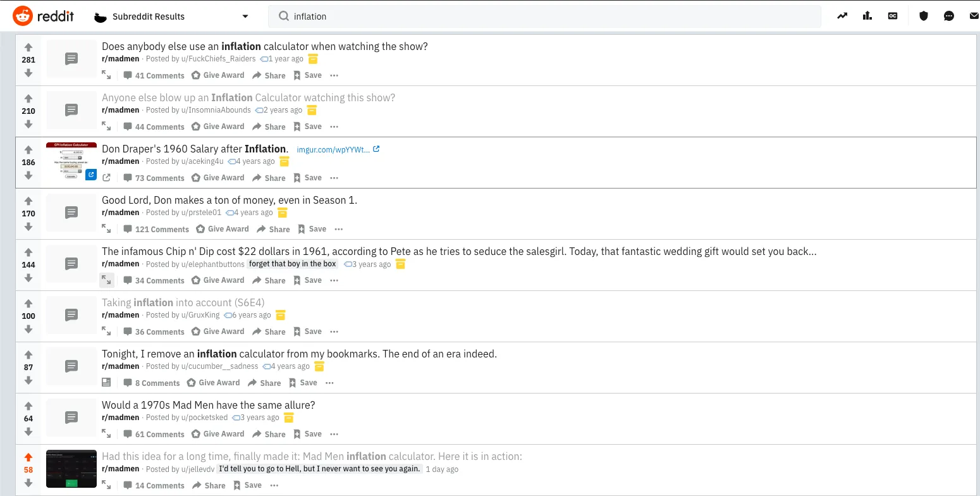Open user profile u/aceking4u
Viewport: 980px width, 496px height.
(202, 161)
